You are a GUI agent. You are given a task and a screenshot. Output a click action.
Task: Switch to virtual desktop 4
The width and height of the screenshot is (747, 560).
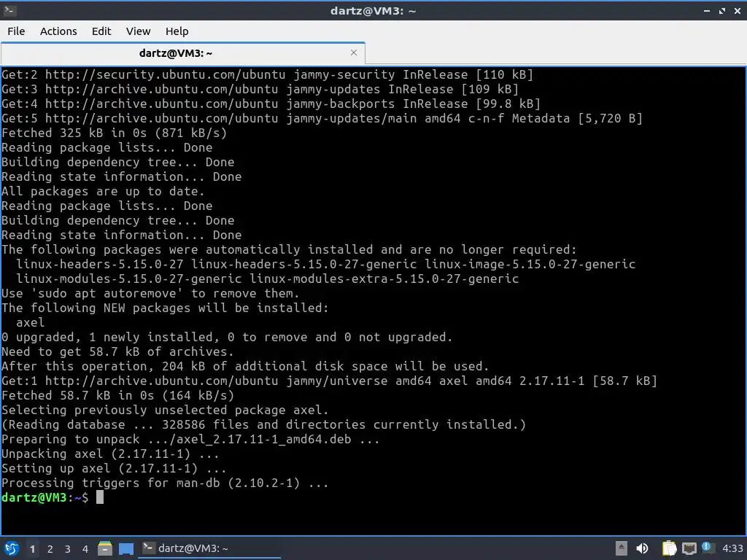pos(85,549)
